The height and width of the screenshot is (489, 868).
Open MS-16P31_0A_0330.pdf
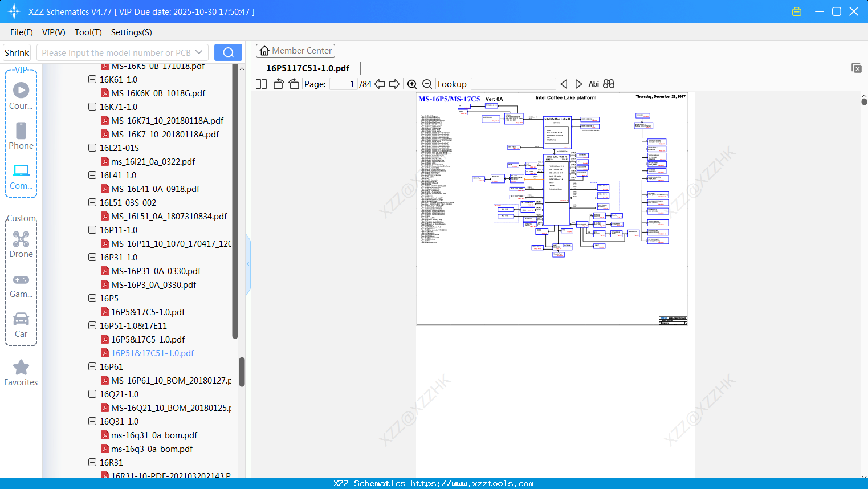(x=156, y=271)
